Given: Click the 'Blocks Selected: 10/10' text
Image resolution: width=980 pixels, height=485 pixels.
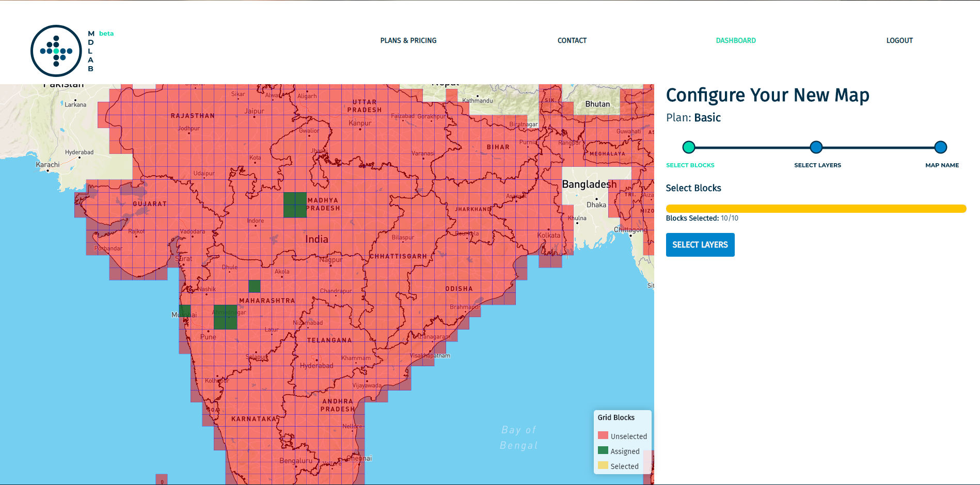Looking at the screenshot, I should coord(702,218).
